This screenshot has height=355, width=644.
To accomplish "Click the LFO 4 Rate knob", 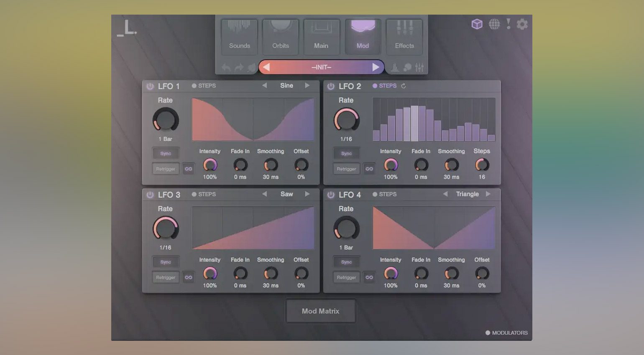I will (x=346, y=229).
